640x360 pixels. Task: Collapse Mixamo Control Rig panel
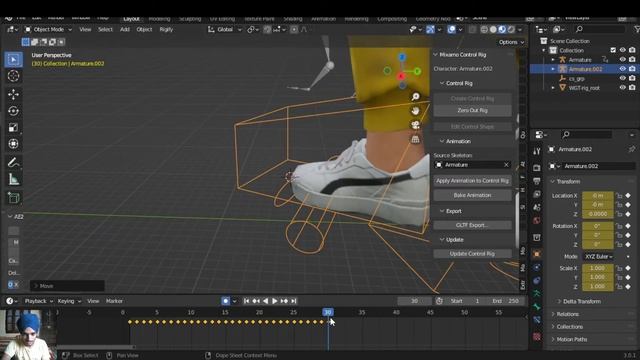[x=436, y=54]
